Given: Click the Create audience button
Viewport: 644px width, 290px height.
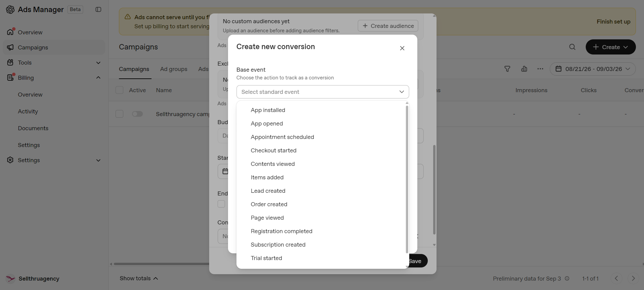Looking at the screenshot, I should (388, 26).
